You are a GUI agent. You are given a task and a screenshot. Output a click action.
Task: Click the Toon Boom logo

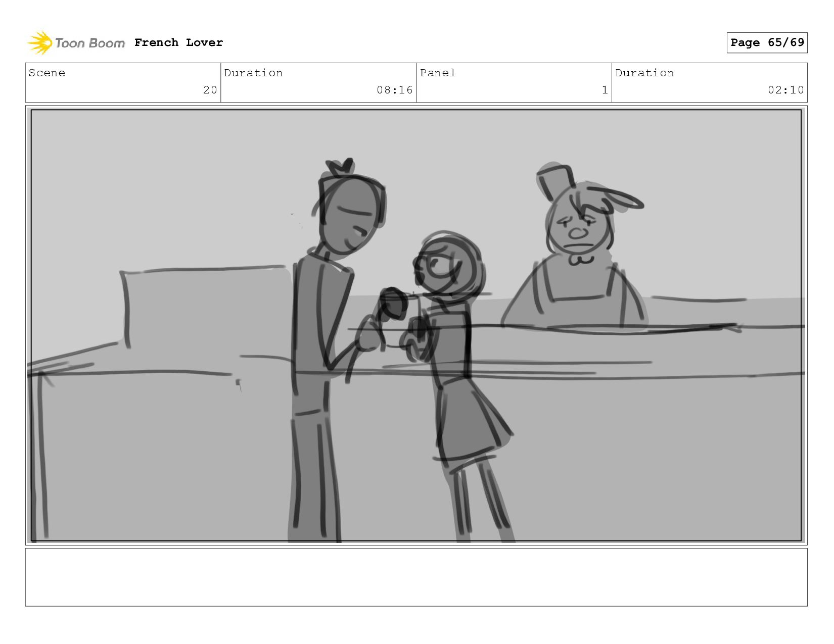coord(76,43)
